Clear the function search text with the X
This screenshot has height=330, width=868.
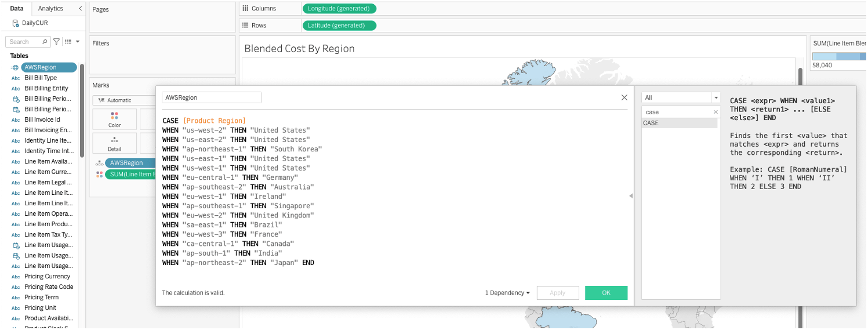point(716,112)
